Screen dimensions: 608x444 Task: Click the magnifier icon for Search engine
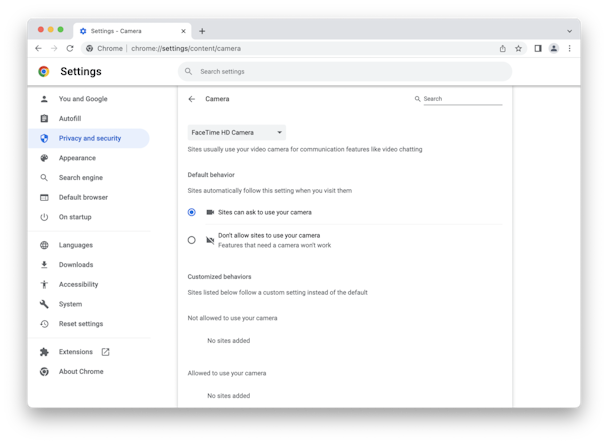44,178
